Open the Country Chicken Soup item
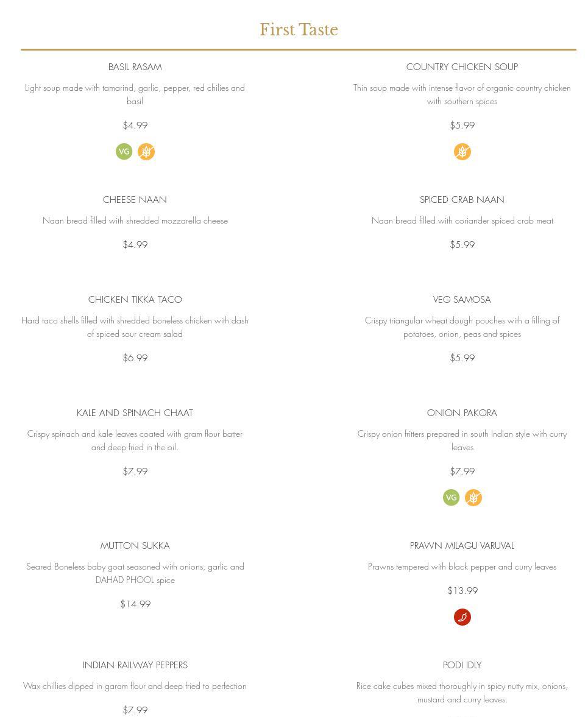 tap(462, 67)
